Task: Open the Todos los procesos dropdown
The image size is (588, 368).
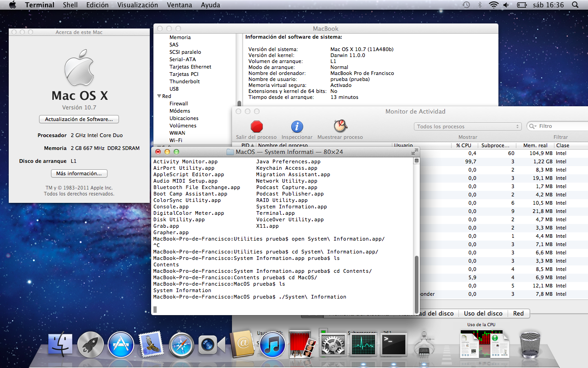Action: 468,126
